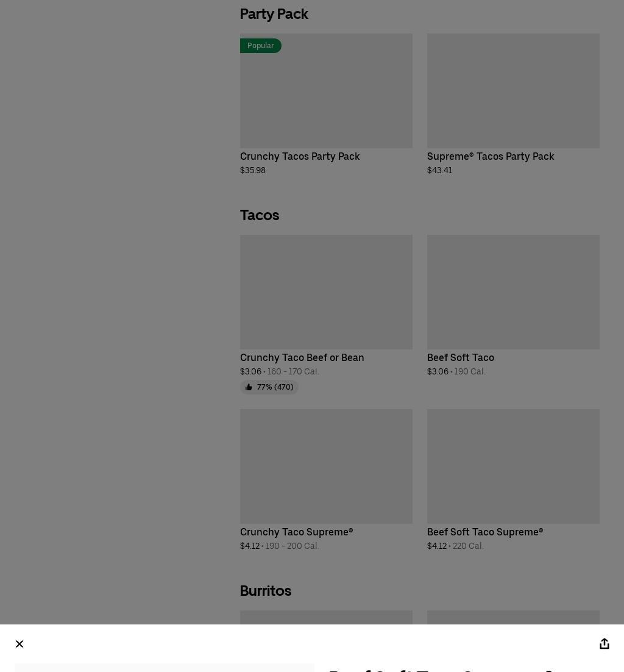Open Supreme Tacos Party Pack image
The image size is (624, 672).
tap(513, 91)
